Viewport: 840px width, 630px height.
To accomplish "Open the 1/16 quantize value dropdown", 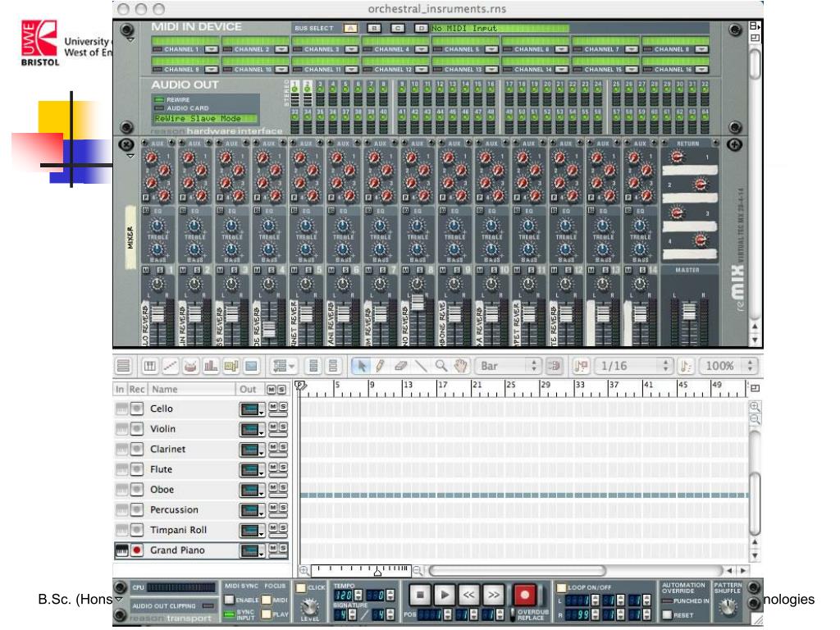I will click(634, 366).
